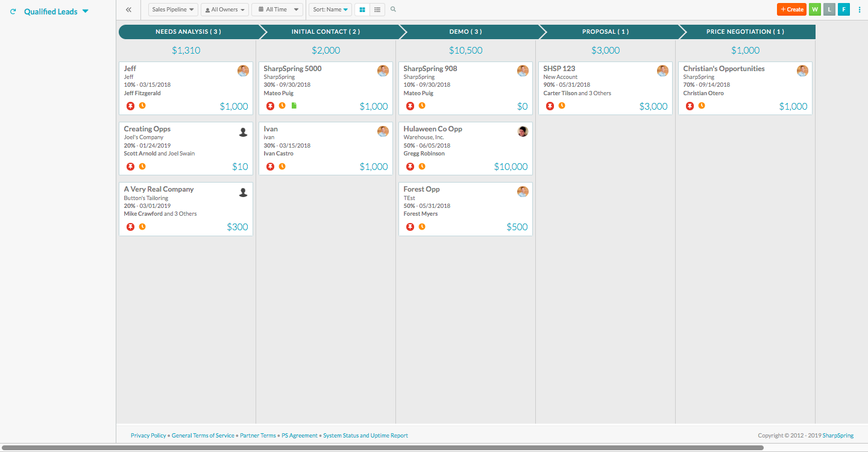Expand the All Owners filter

point(225,9)
